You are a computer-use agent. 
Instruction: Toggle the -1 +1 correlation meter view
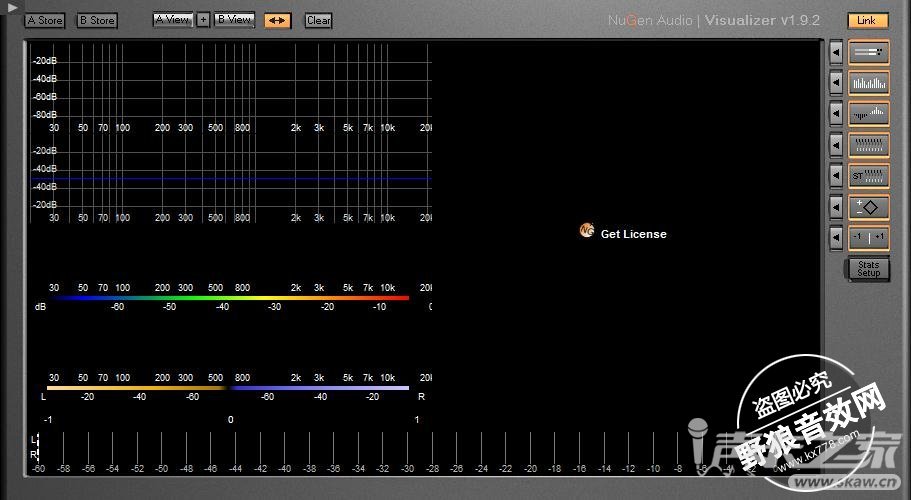(869, 238)
